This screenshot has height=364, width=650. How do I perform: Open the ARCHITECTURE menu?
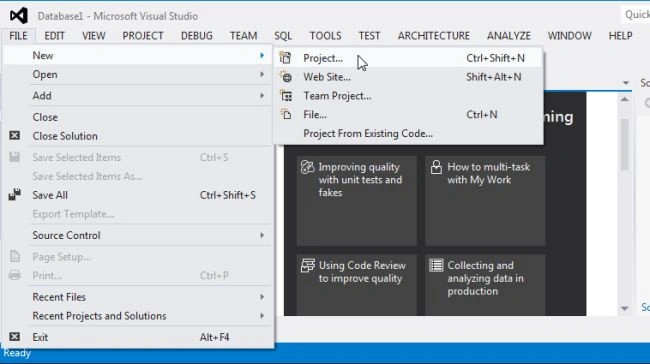click(434, 36)
